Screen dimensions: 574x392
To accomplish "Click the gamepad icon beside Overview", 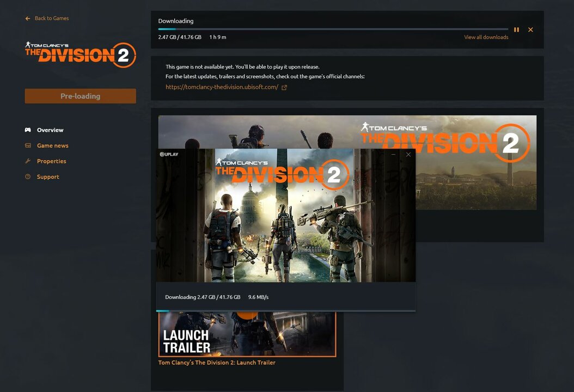I will (x=28, y=130).
